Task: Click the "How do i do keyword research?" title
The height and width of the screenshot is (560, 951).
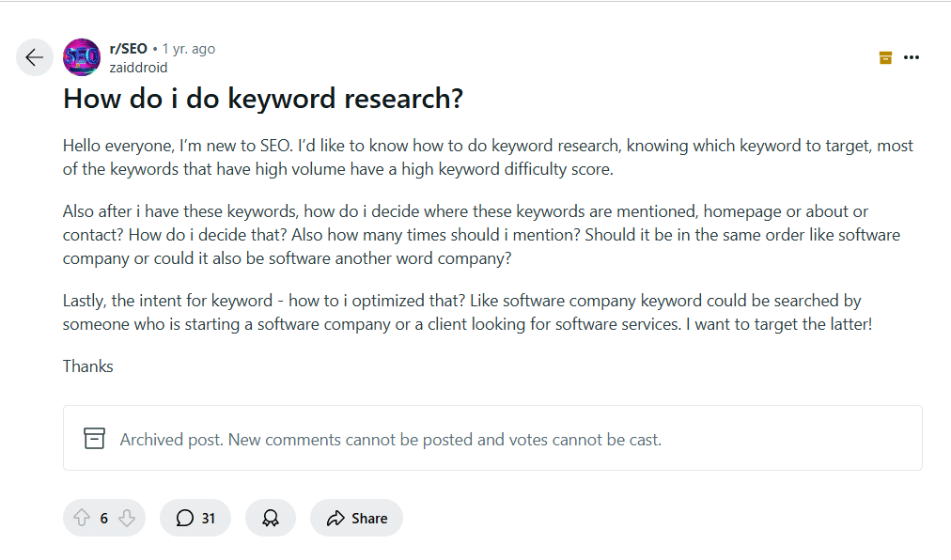Action: 263,99
